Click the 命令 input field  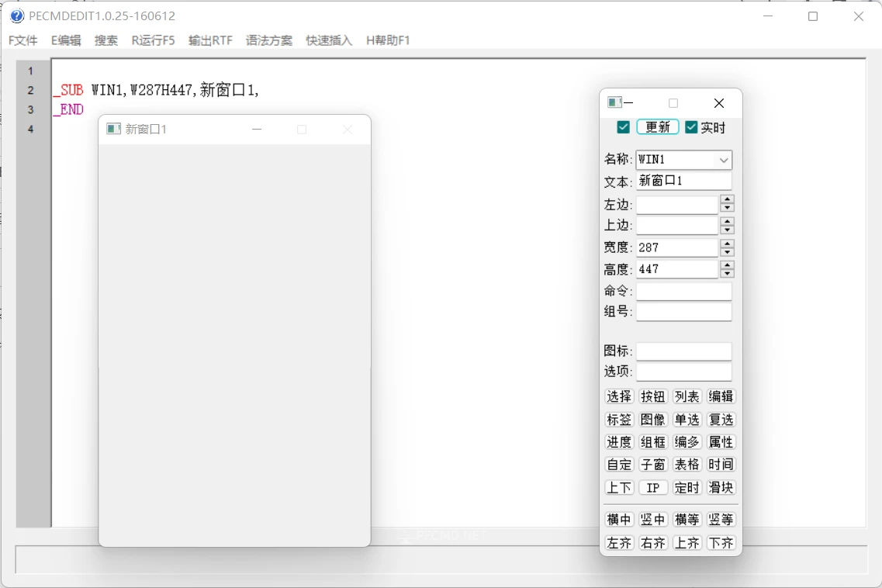[x=683, y=291]
